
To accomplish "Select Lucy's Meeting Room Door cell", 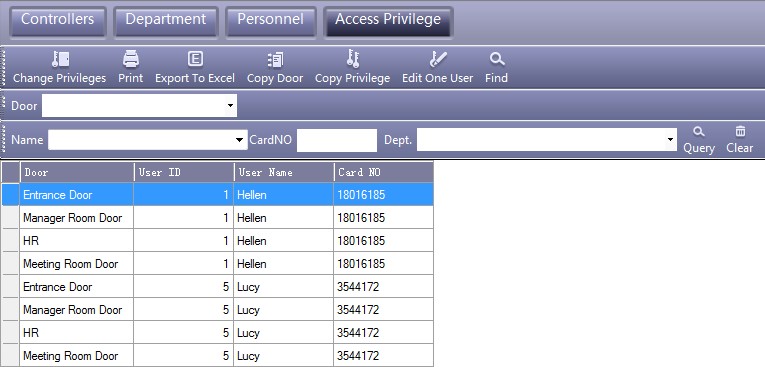I will tap(77, 355).
